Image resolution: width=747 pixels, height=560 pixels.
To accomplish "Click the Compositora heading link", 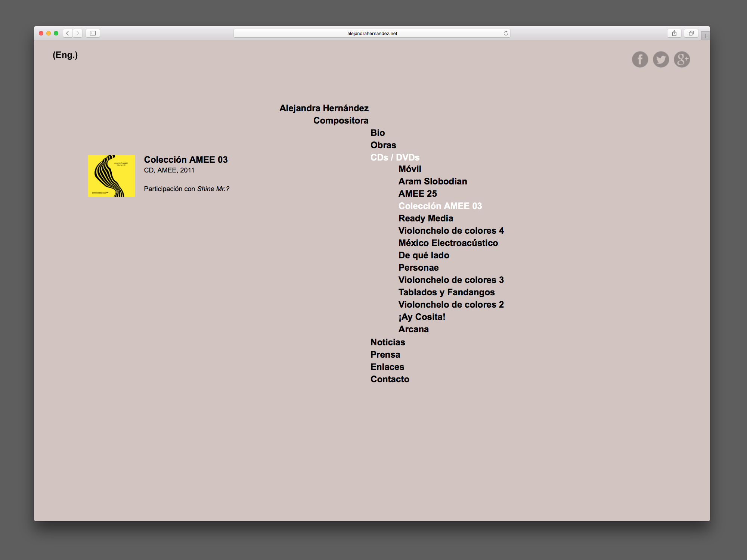I will (341, 121).
